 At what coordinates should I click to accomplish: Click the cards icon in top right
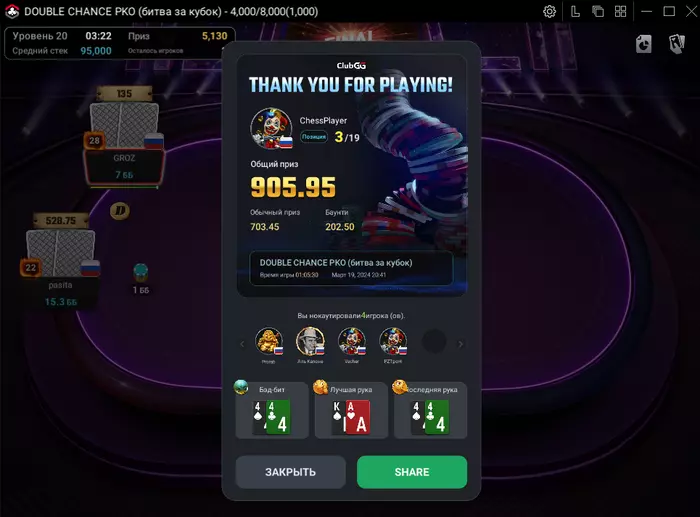(x=677, y=44)
